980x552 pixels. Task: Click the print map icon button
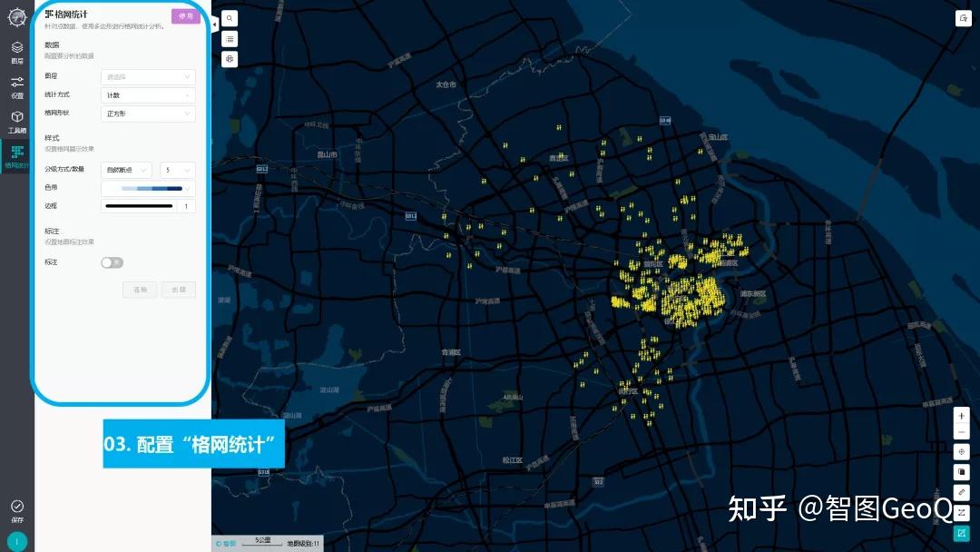[x=230, y=59]
